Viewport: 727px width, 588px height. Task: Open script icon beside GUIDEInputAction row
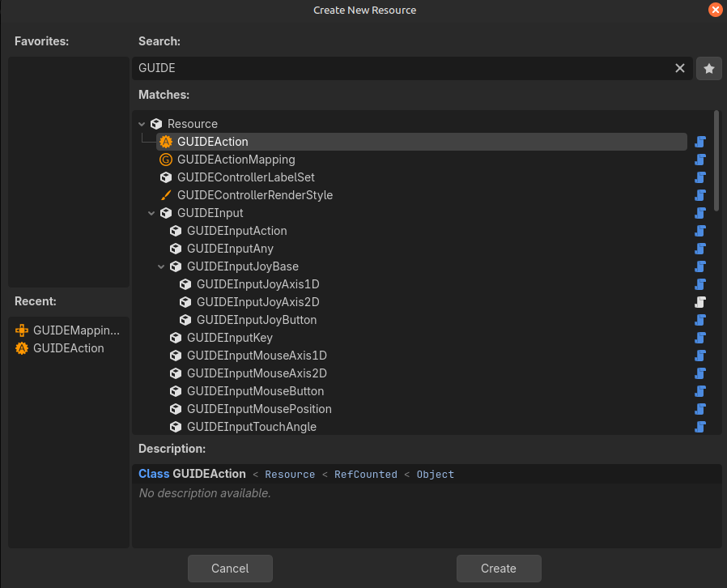(700, 231)
